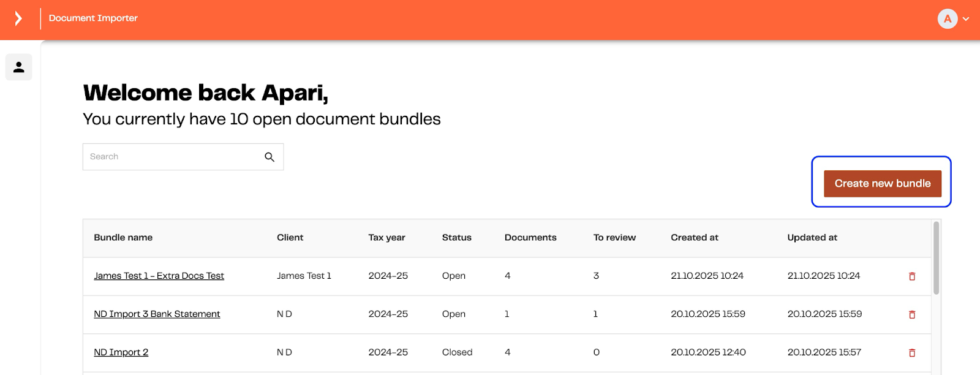Sort by the Bundle name column header

pos(123,238)
